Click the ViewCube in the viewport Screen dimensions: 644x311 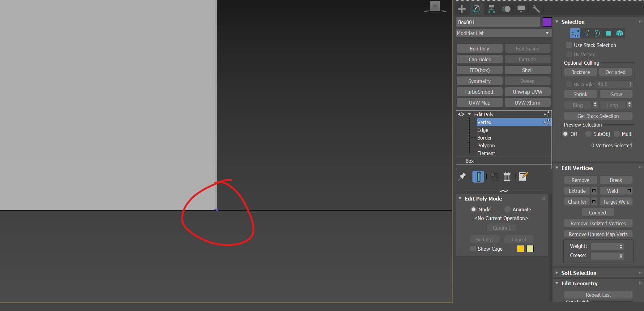[435, 7]
